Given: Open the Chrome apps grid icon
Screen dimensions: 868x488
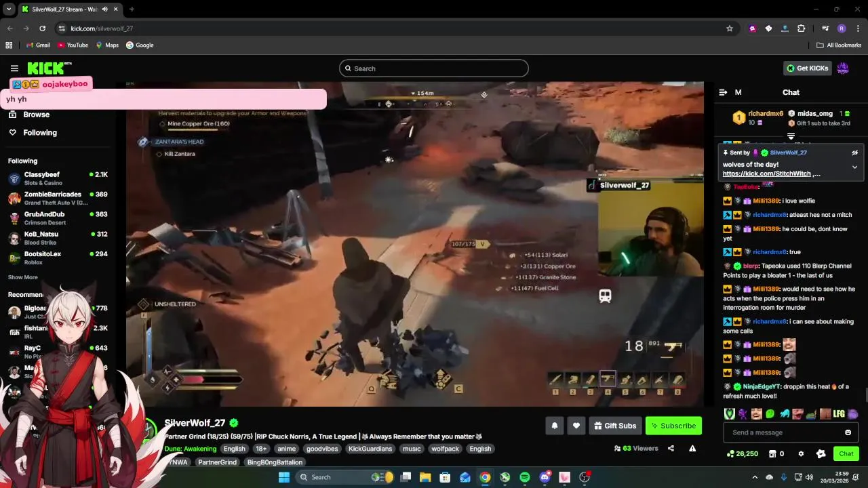Looking at the screenshot, I should [x=9, y=45].
